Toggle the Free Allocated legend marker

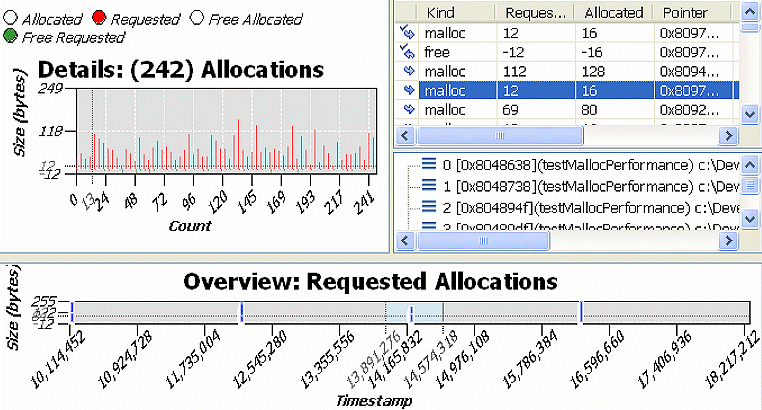(x=195, y=19)
